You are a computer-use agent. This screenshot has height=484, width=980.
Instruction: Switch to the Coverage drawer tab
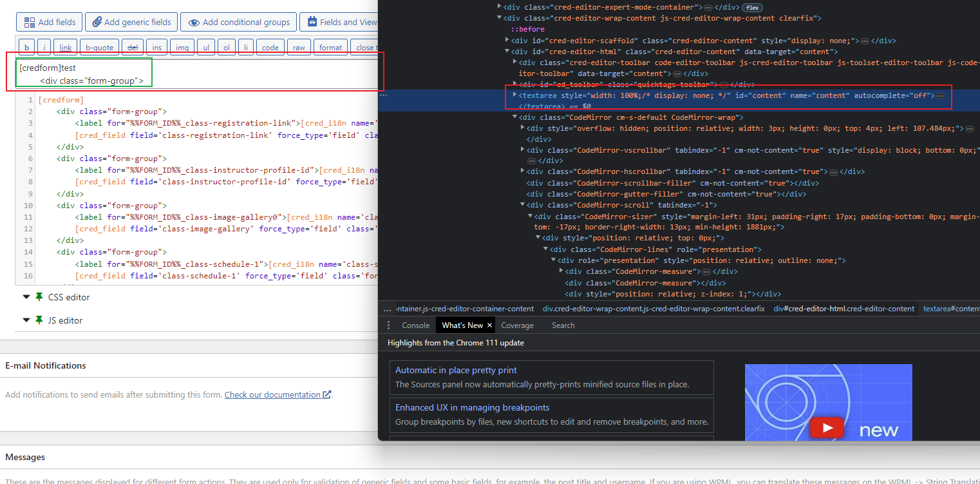(x=517, y=325)
